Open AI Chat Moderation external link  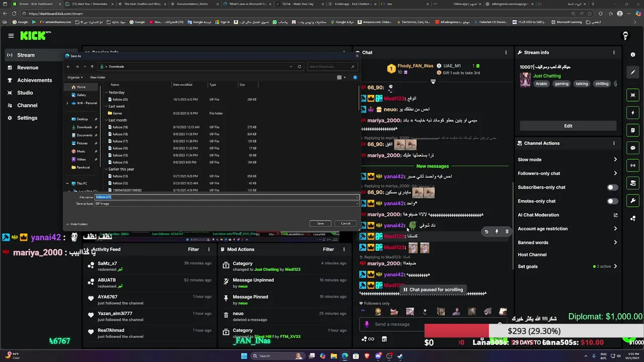(615, 215)
